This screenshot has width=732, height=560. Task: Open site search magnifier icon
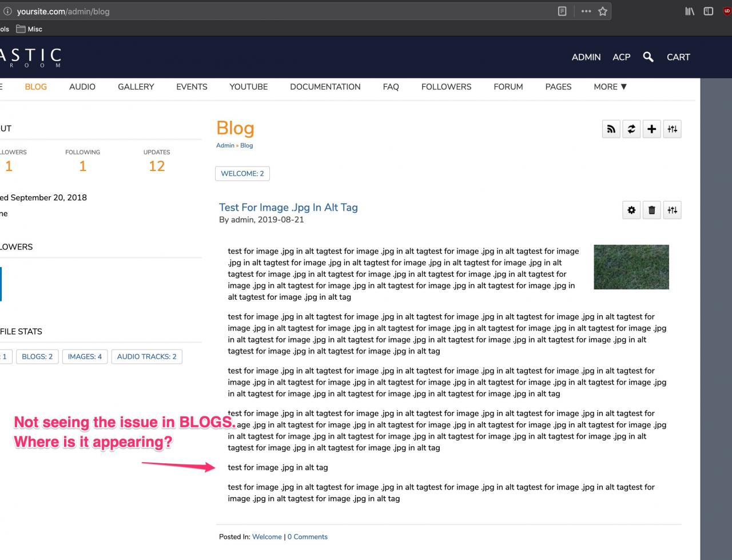point(648,57)
